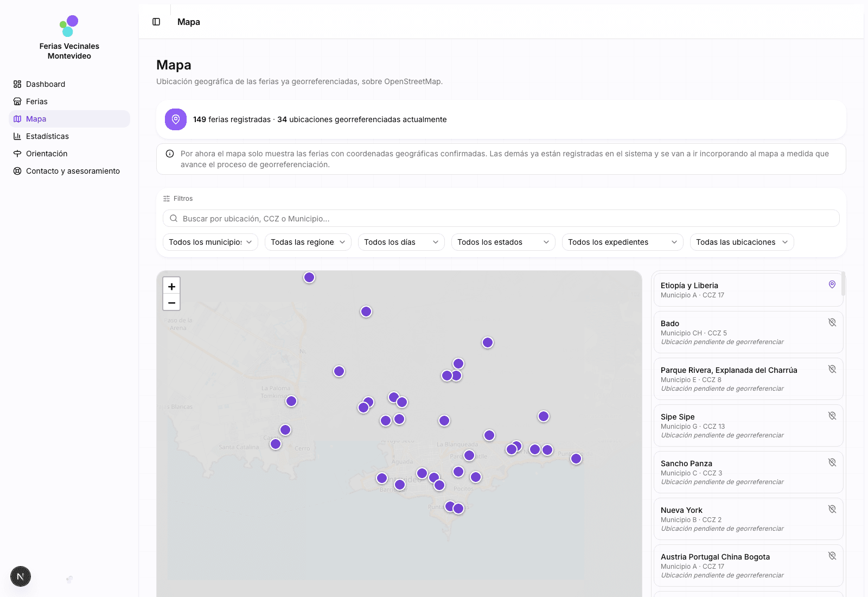Open the Todas las regiones dropdown

coord(308,242)
